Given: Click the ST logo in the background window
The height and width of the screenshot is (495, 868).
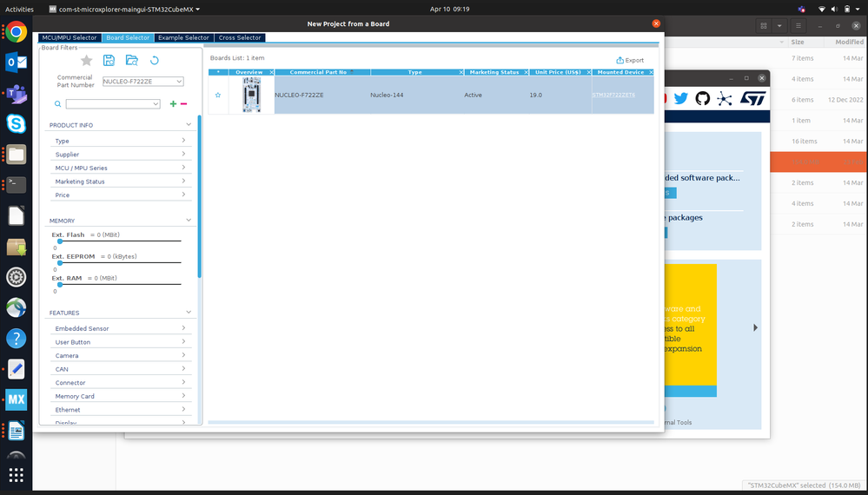Looking at the screenshot, I should [x=752, y=98].
